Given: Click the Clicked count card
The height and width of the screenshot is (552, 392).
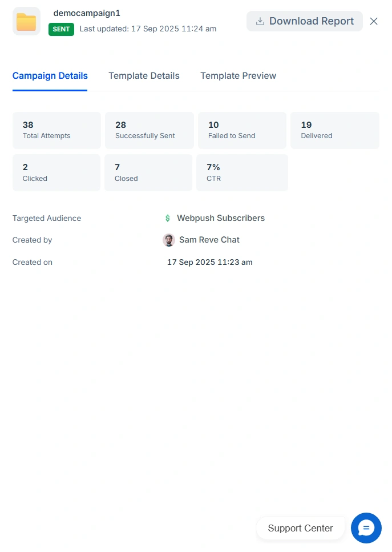Looking at the screenshot, I should [x=56, y=172].
